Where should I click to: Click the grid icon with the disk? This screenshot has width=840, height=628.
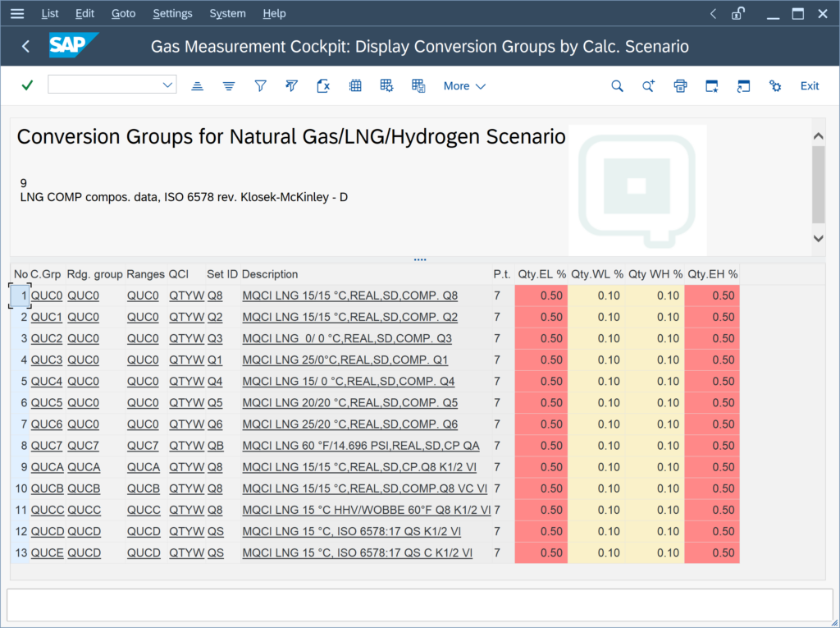point(418,86)
